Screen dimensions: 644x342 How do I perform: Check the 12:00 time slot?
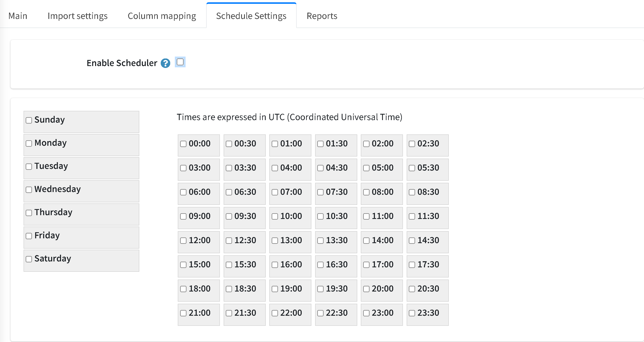point(183,241)
